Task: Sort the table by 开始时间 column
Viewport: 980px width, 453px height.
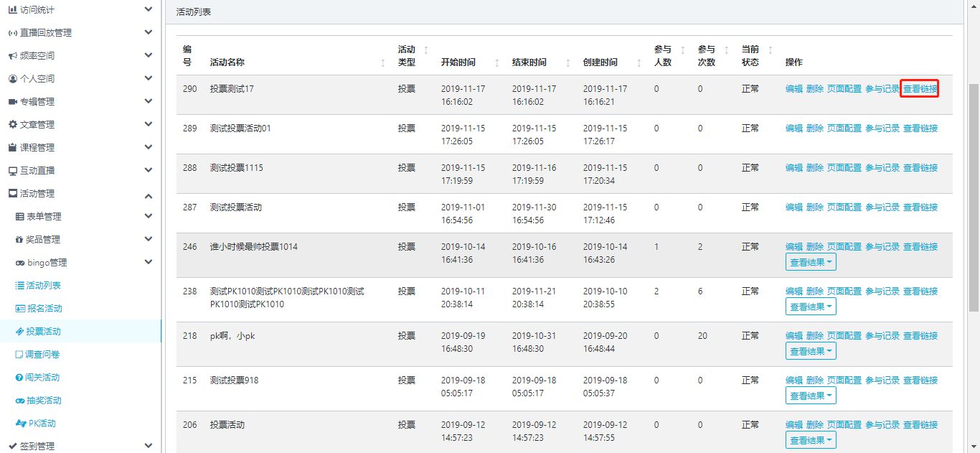Action: 496,62
